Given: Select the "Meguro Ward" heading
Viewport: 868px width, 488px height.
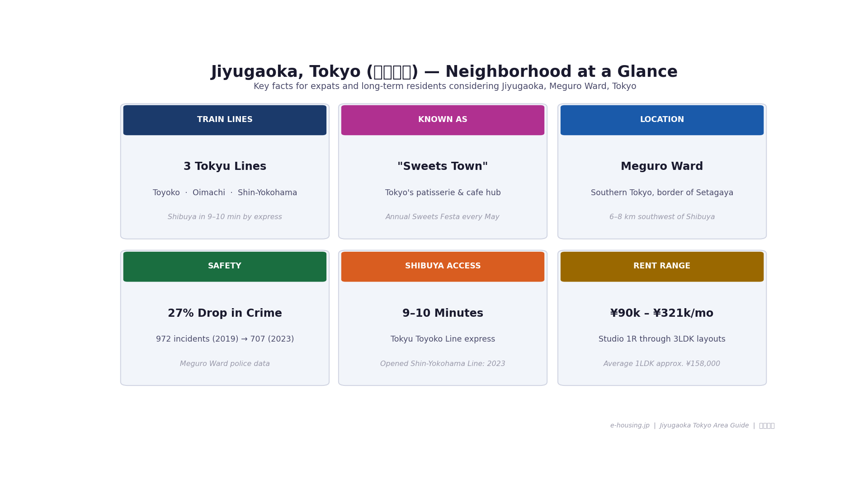Looking at the screenshot, I should click(662, 167).
